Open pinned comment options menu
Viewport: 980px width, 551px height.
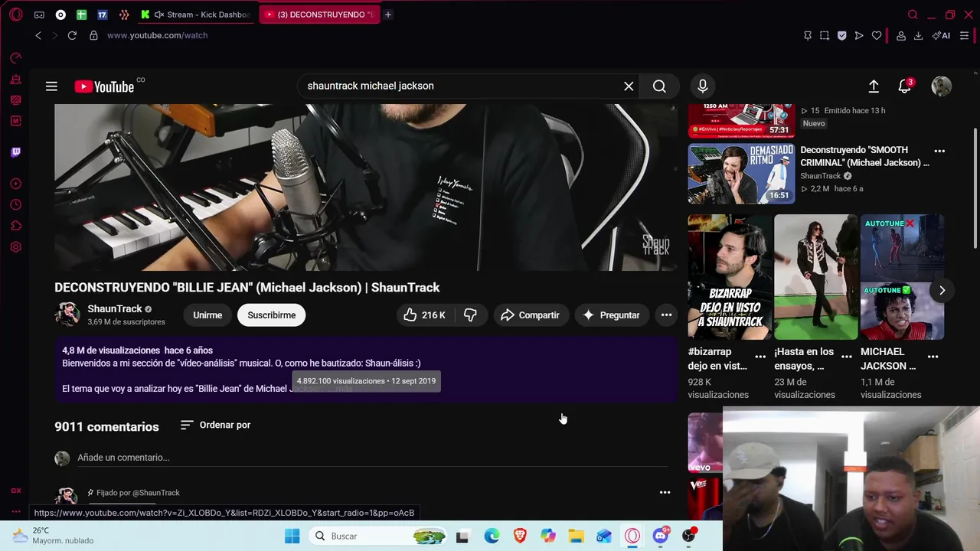[665, 493]
